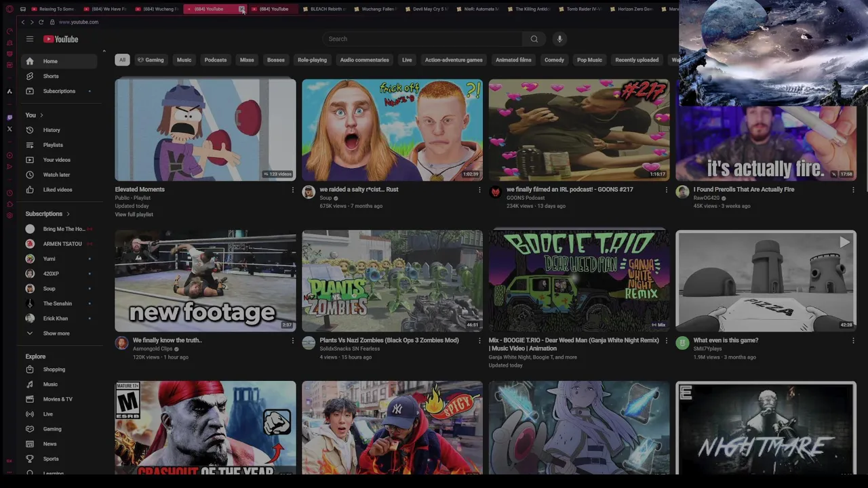Open options menu for Elevated Moments playlist
The height and width of the screenshot is (488, 868).
point(293,190)
